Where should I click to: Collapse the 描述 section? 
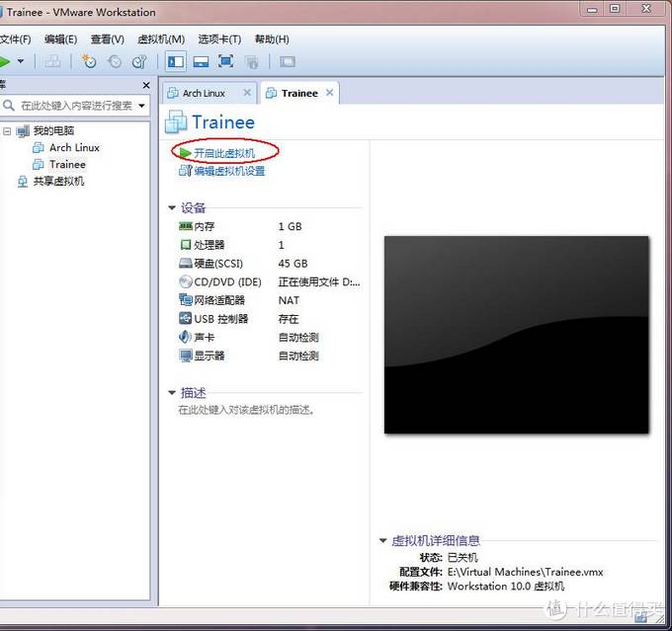[172, 392]
